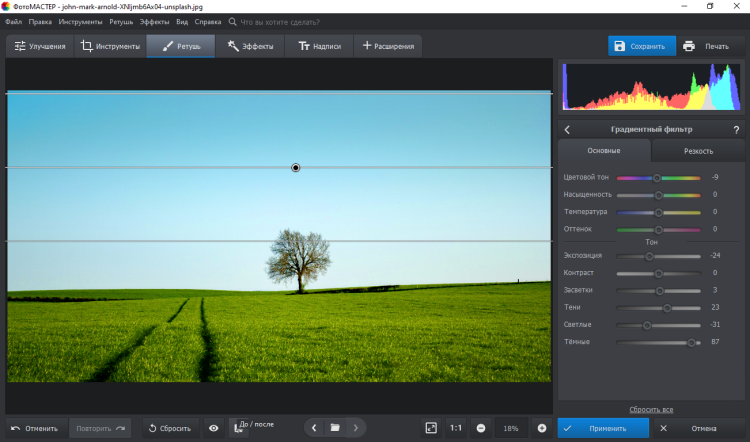Set zoom to 1:1 scale

[456, 428]
